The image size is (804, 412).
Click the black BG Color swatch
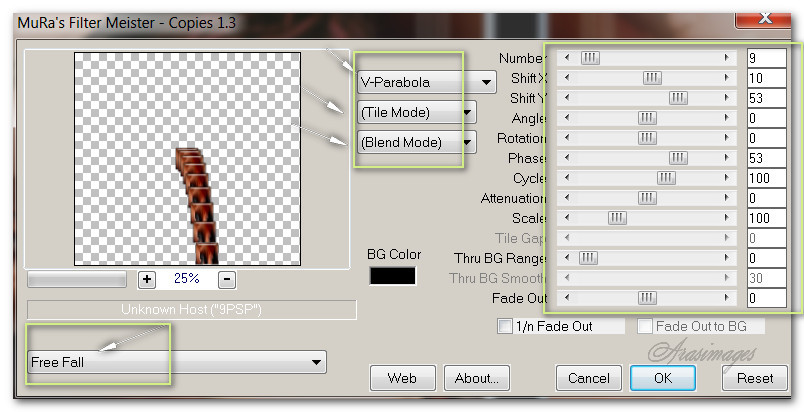coord(393,276)
